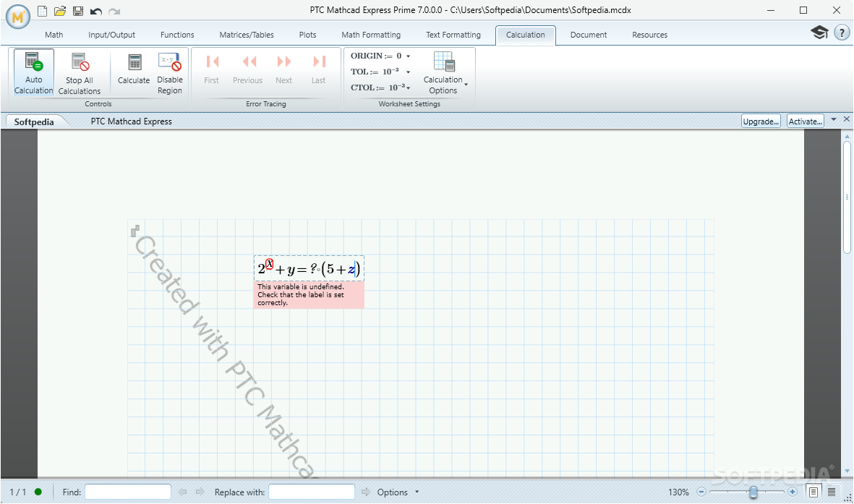Image resolution: width=854 pixels, height=504 pixels.
Task: Jump to Last error
Action: coord(319,69)
